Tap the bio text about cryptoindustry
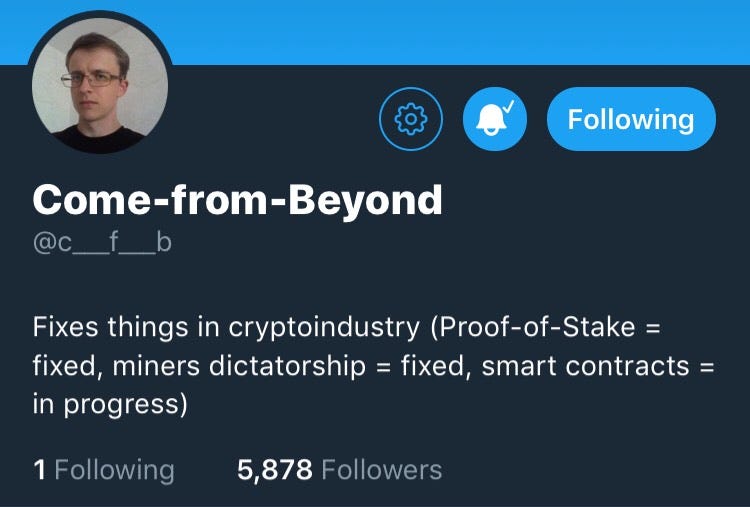 tap(373, 366)
